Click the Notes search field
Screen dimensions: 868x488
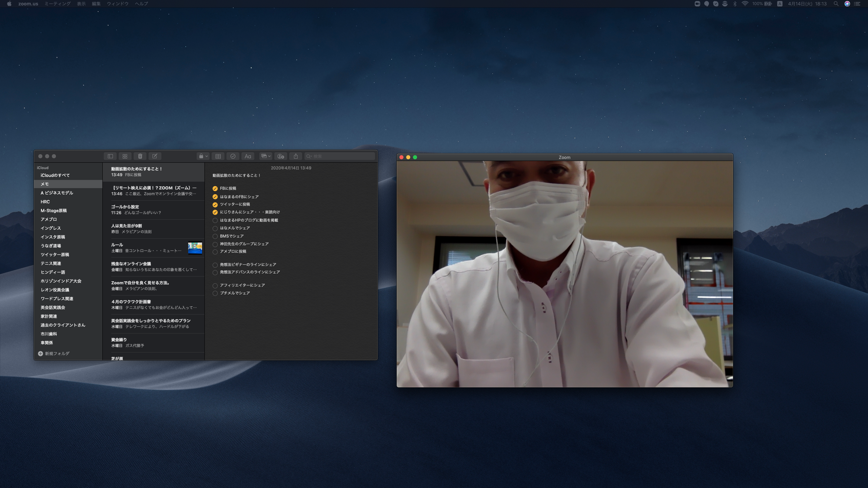(339, 156)
